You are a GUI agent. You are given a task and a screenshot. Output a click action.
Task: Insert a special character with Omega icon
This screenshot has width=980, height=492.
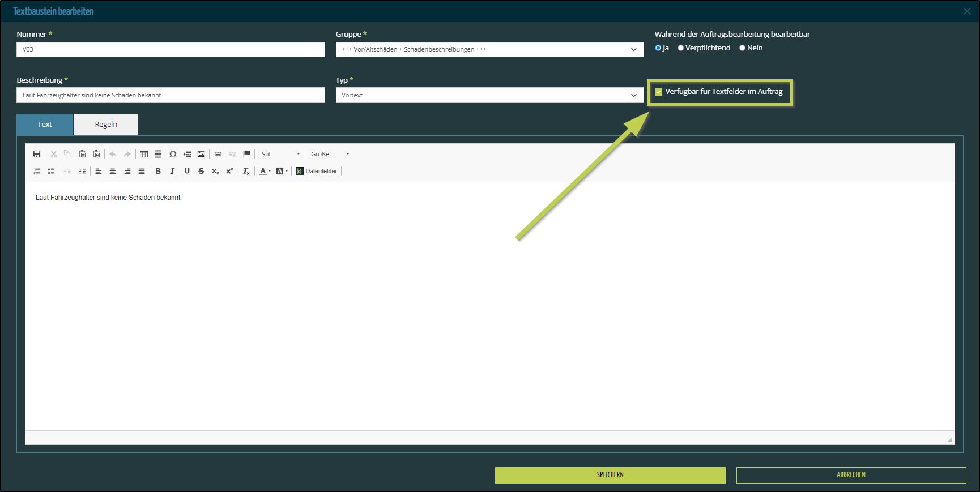(173, 154)
